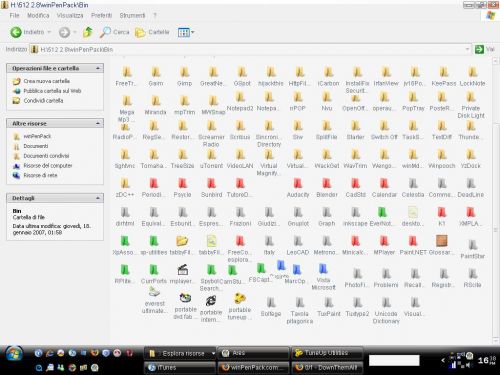The width and height of the screenshot is (500, 375).
Task: Select the Tavola pitagorica folder
Action: 300,311
